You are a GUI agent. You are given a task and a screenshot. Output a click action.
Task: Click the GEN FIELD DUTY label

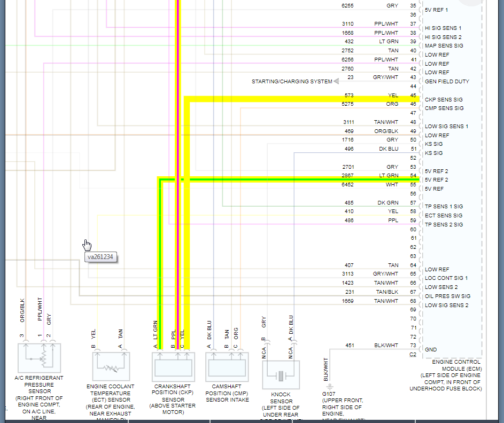pos(447,82)
